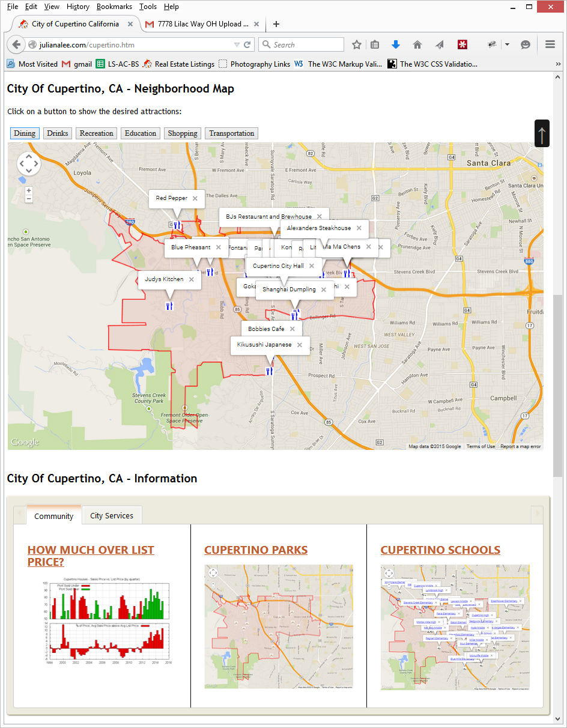Click the insect extension icon in the toolbar
The height and width of the screenshot is (728, 567).
(x=493, y=44)
